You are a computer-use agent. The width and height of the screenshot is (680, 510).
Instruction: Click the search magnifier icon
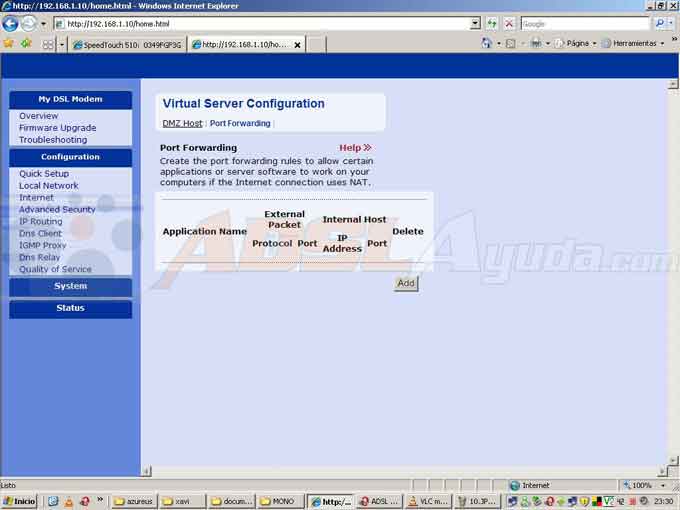click(660, 23)
